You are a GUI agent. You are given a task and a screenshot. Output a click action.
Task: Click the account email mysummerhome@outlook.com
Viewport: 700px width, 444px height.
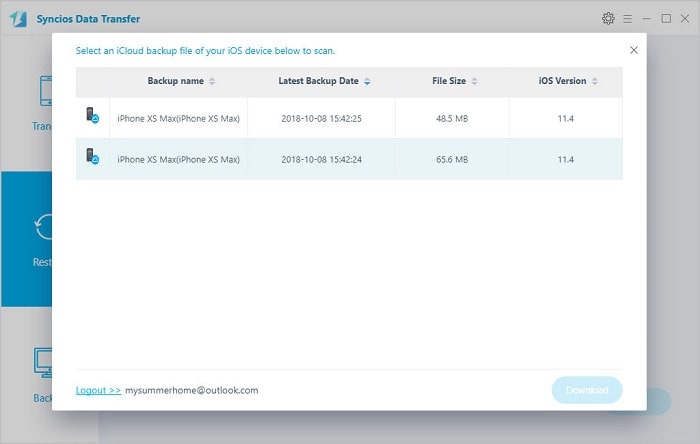tap(192, 390)
